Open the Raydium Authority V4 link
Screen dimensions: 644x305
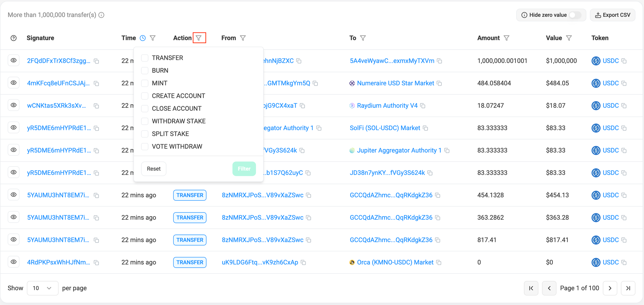point(387,106)
